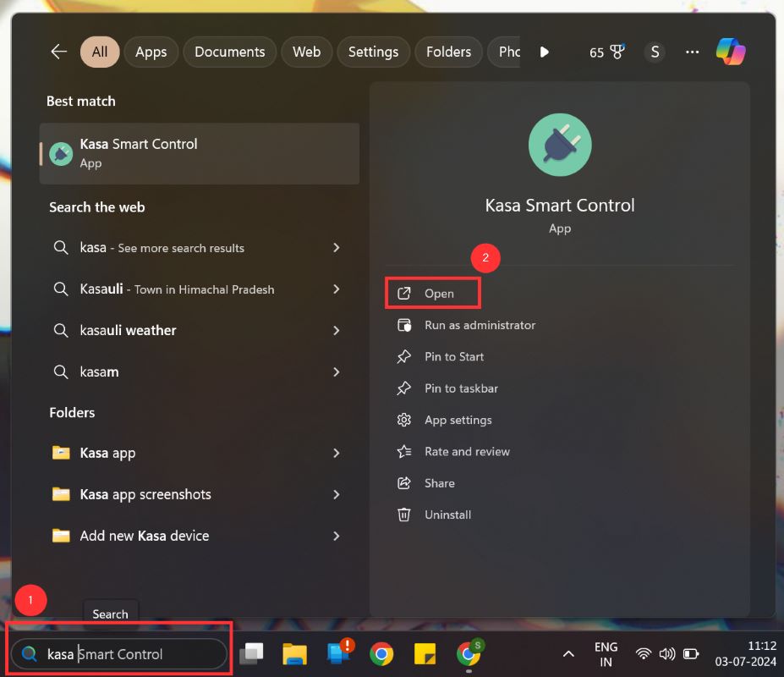Click the ENG IN language indicator
784x677 pixels.
click(606, 654)
